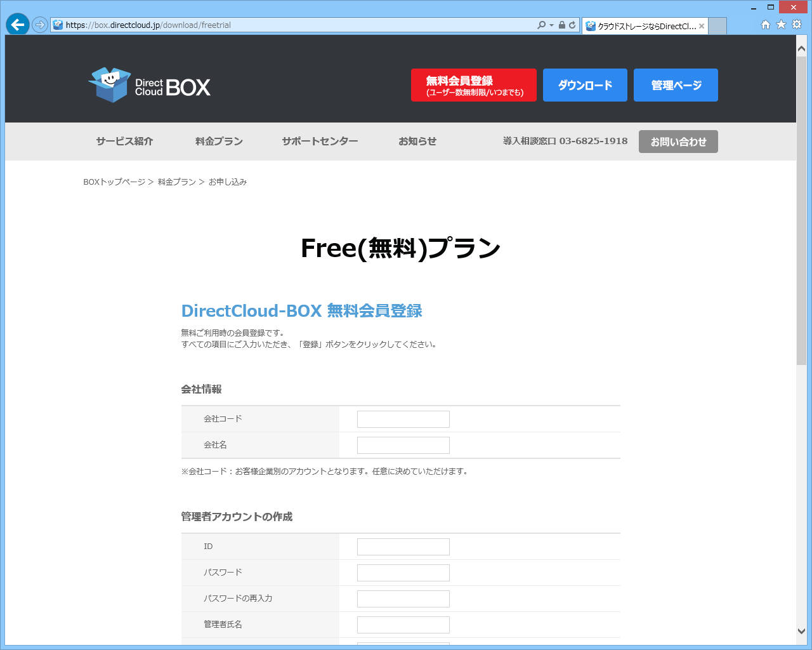The image size is (812, 650).
Task: Open browser Tools via the gear icon
Action: coord(796,25)
